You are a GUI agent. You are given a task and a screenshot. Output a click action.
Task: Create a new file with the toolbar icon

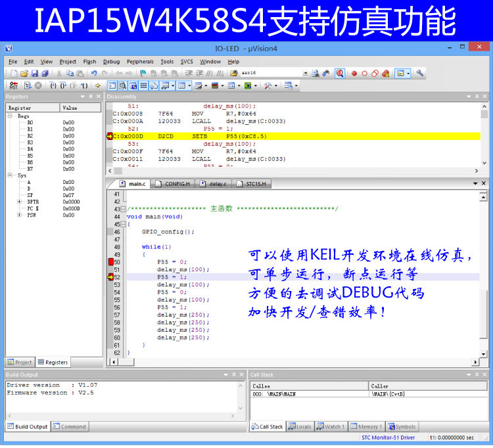[14, 74]
